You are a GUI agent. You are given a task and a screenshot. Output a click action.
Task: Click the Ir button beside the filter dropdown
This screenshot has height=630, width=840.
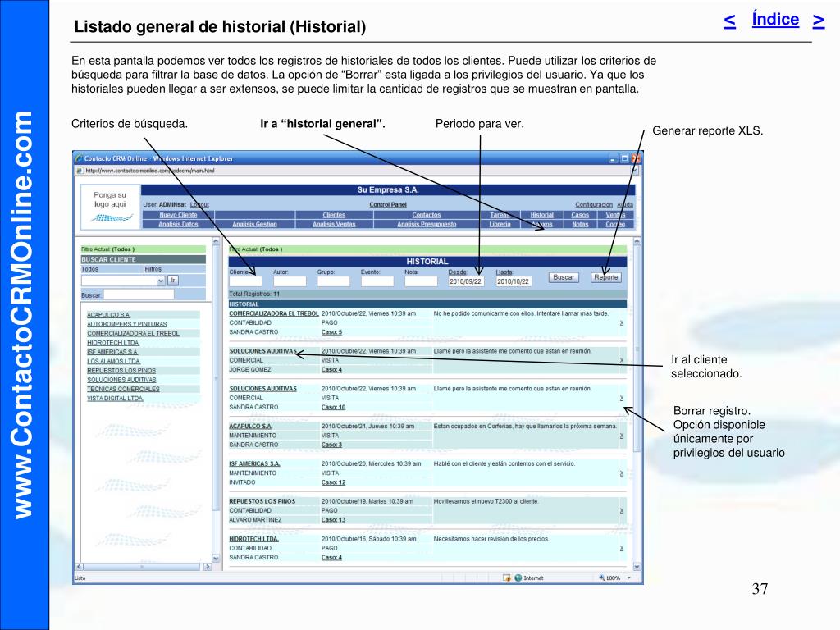tap(173, 281)
